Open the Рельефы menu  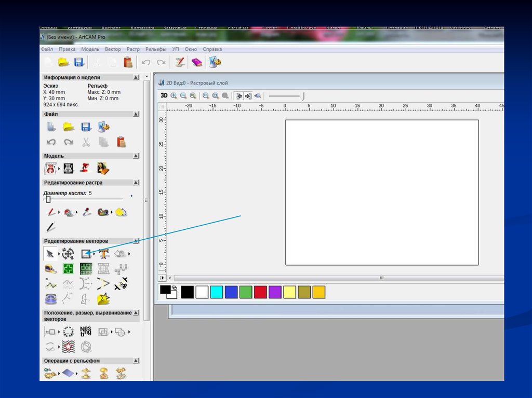pos(155,49)
